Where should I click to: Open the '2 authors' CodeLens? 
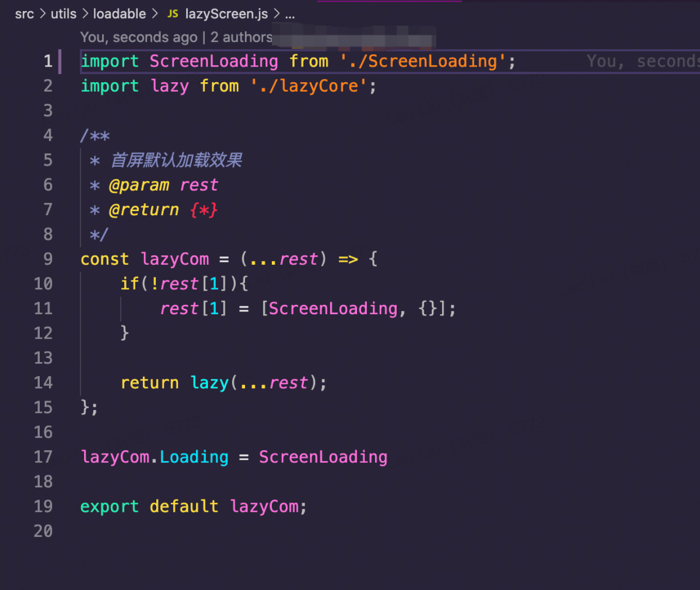pos(241,37)
